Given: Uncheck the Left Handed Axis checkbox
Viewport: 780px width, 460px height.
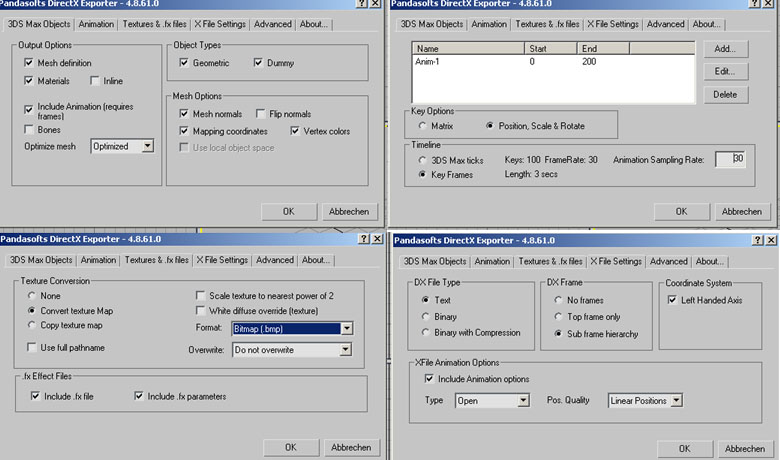Looking at the screenshot, I should coord(673,300).
